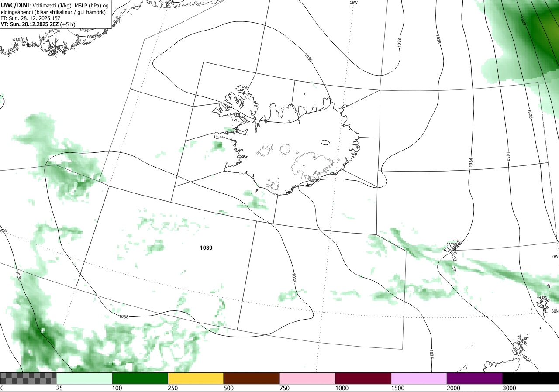This screenshot has height=392, width=559.
Task: Click the brown 500–750 legend swatch
Action: pos(252,378)
